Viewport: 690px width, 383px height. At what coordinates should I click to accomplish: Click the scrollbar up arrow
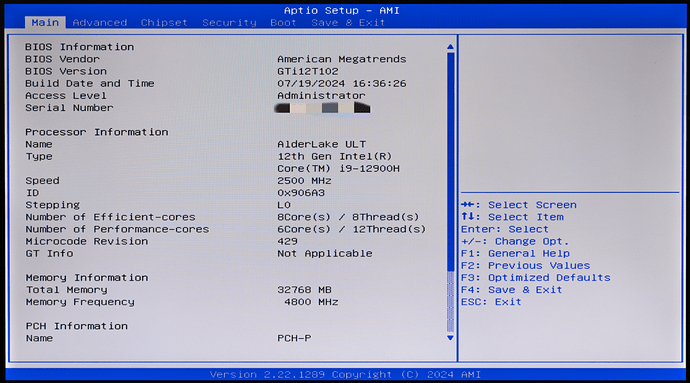[450, 47]
